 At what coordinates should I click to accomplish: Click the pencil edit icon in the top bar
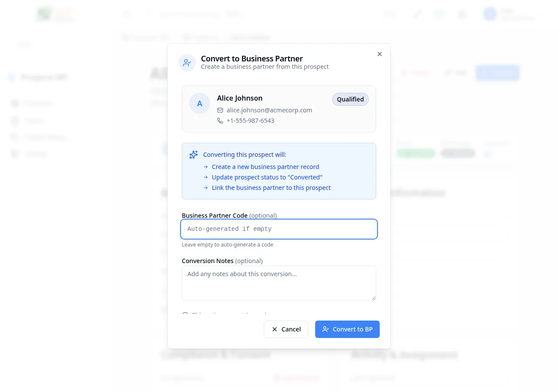(417, 14)
